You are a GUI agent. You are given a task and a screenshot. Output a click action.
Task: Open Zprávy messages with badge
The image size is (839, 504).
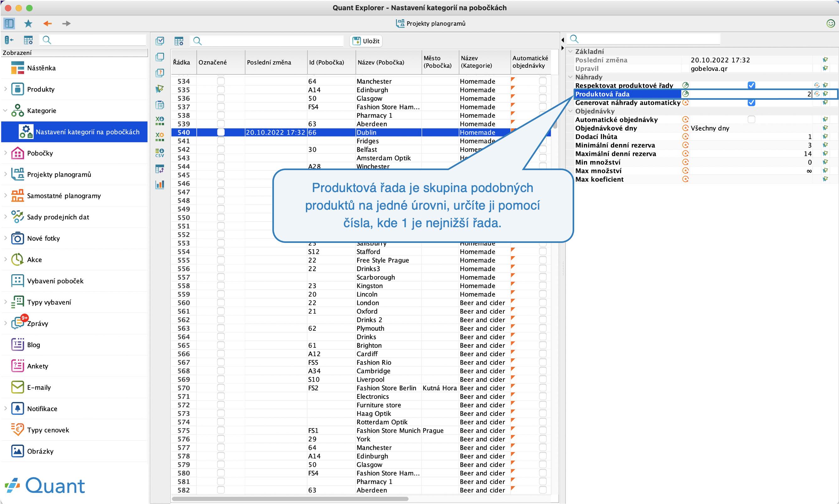74,323
